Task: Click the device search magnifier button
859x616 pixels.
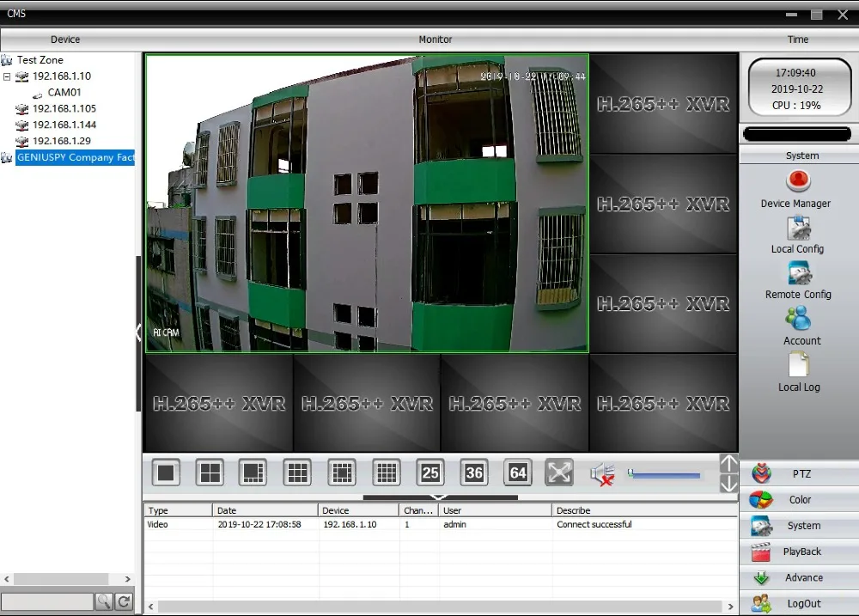Action: (x=104, y=601)
